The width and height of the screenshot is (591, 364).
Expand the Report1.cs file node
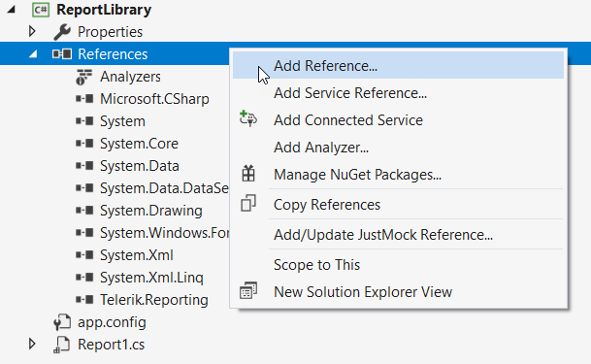click(32, 344)
